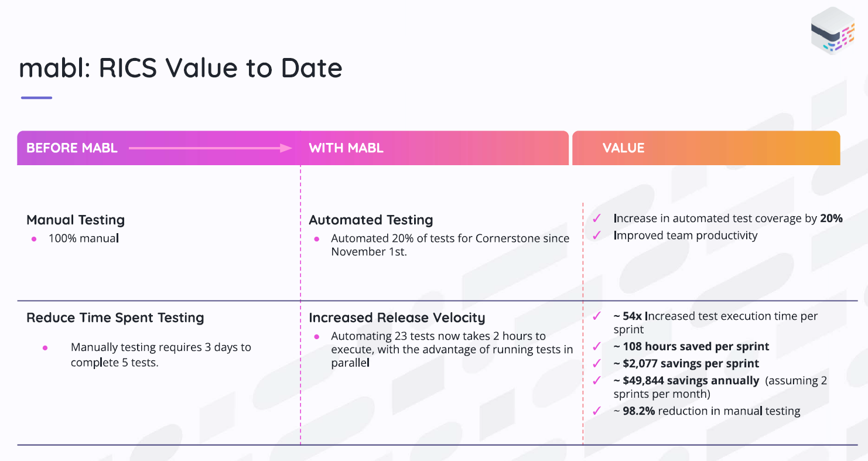This screenshot has height=461, width=868.
Task: Click bullet next to Automated 20% of tests
Action: point(317,239)
